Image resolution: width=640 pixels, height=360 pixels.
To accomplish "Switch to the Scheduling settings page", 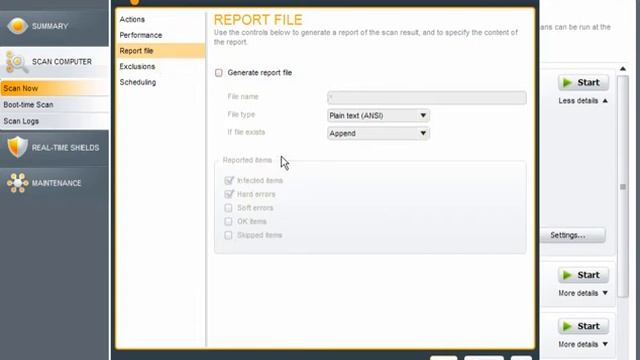I will coord(160,82).
